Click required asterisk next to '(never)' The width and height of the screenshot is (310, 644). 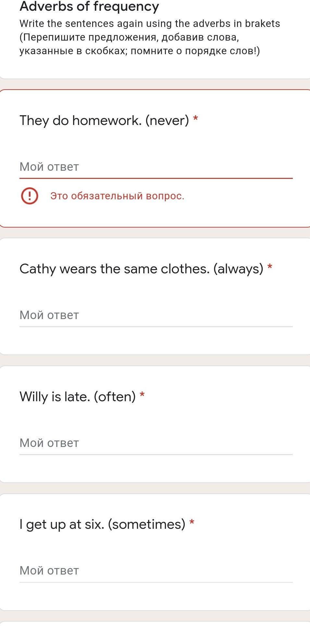pos(195,118)
